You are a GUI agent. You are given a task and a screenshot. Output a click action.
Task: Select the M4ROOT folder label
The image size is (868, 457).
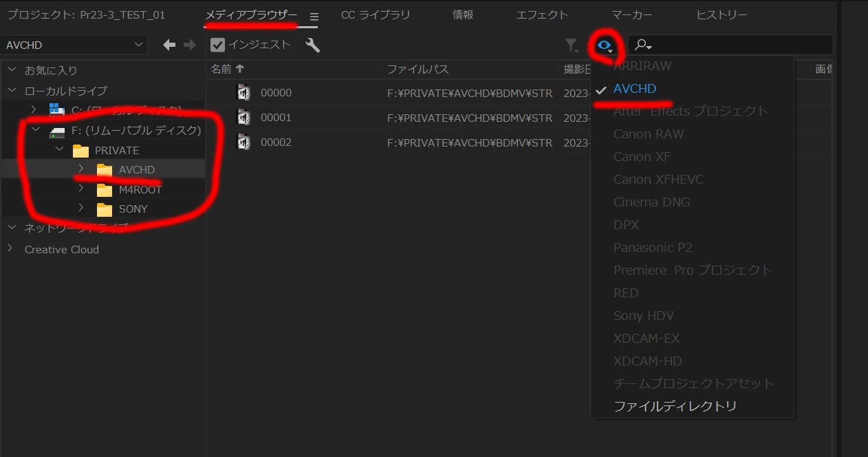click(x=140, y=189)
